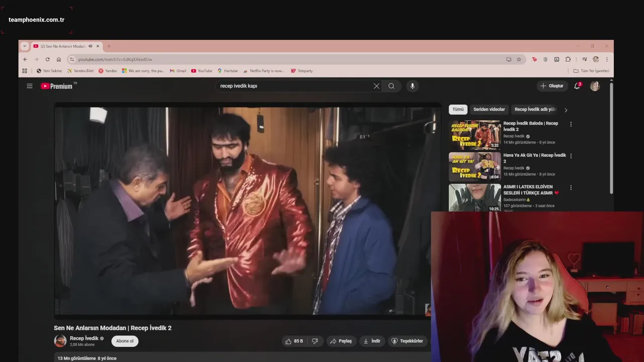Open the YouTube bookmark
This screenshot has height=362, width=644.
point(202,71)
